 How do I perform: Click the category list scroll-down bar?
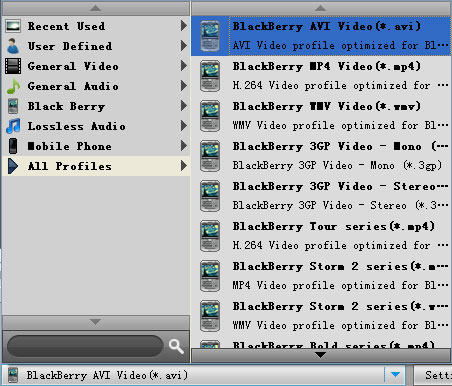tap(96, 322)
